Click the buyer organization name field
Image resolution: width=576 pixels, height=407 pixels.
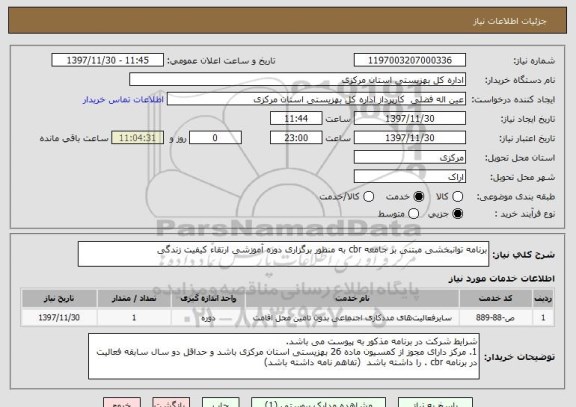[x=298, y=80]
